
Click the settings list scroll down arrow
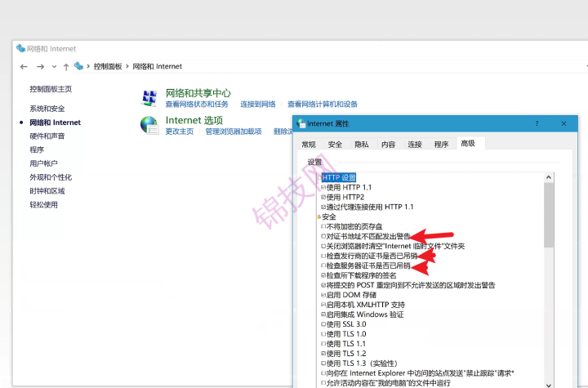549,385
